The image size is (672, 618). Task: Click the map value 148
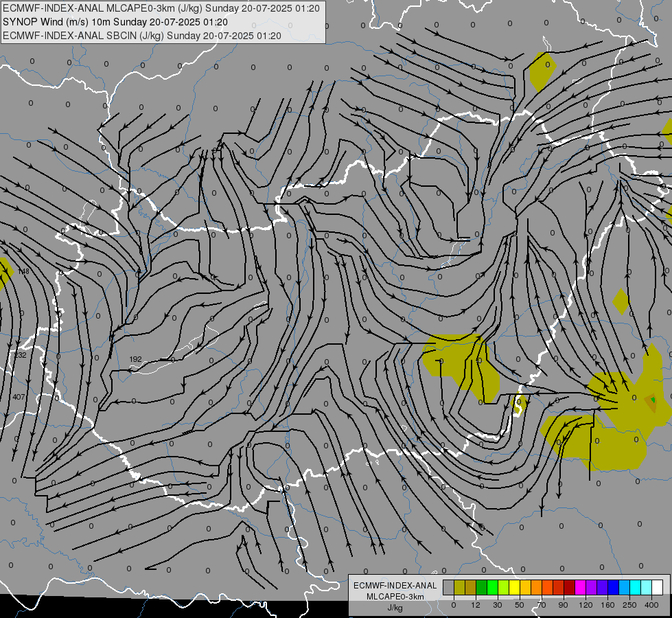[x=23, y=271]
